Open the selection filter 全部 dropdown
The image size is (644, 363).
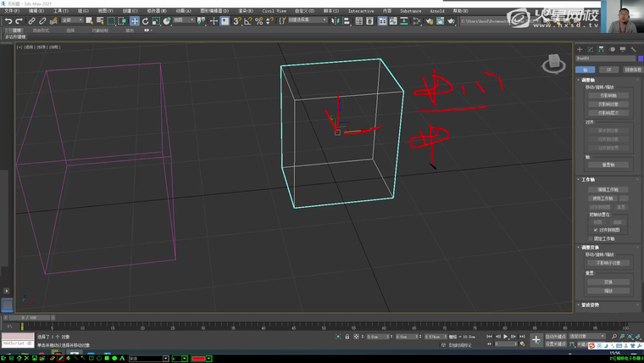click(71, 20)
